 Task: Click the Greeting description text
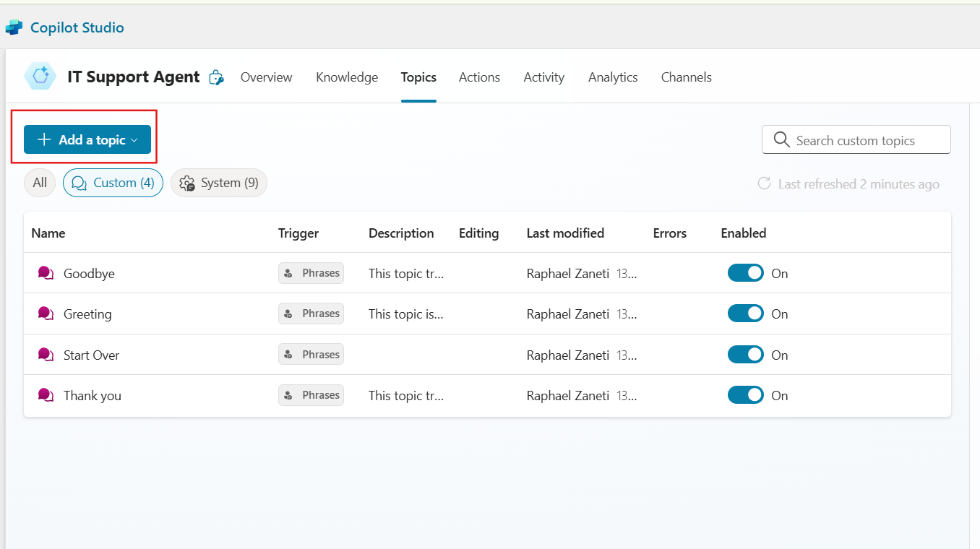coord(406,314)
